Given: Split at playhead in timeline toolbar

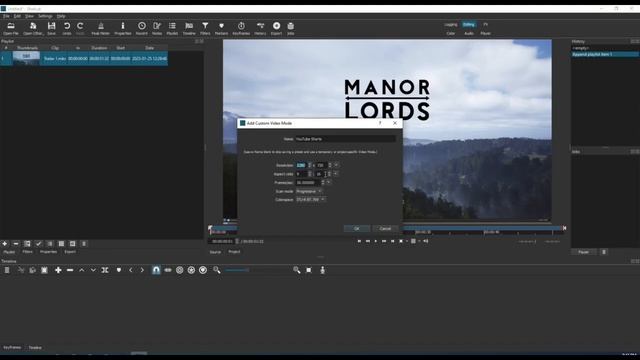Looking at the screenshot, I should pyautogui.click(x=105, y=270).
